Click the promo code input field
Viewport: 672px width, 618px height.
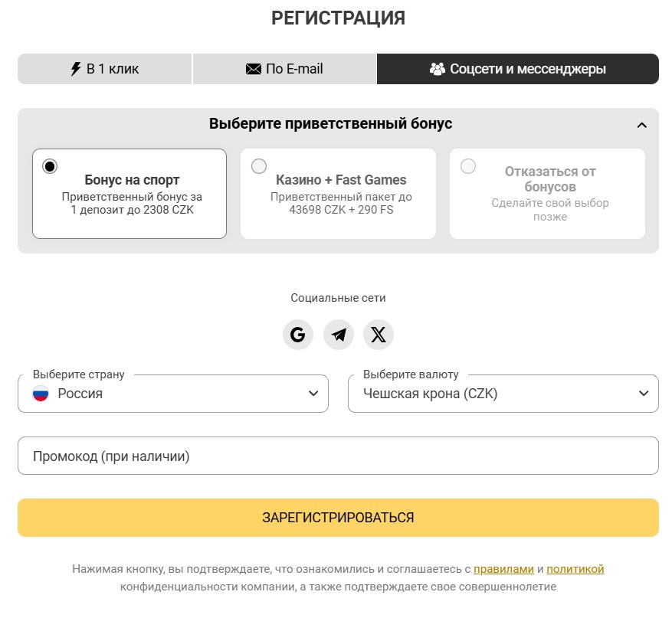tap(336, 455)
